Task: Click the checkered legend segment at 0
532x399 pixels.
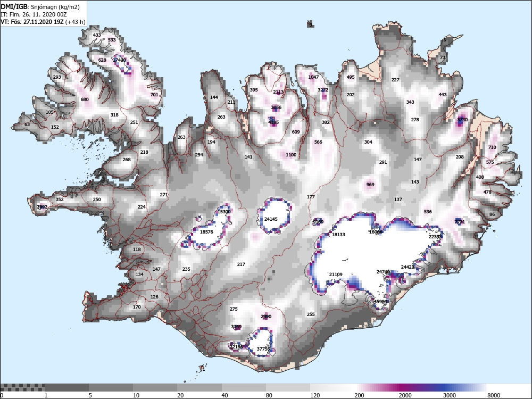Action: point(22,387)
